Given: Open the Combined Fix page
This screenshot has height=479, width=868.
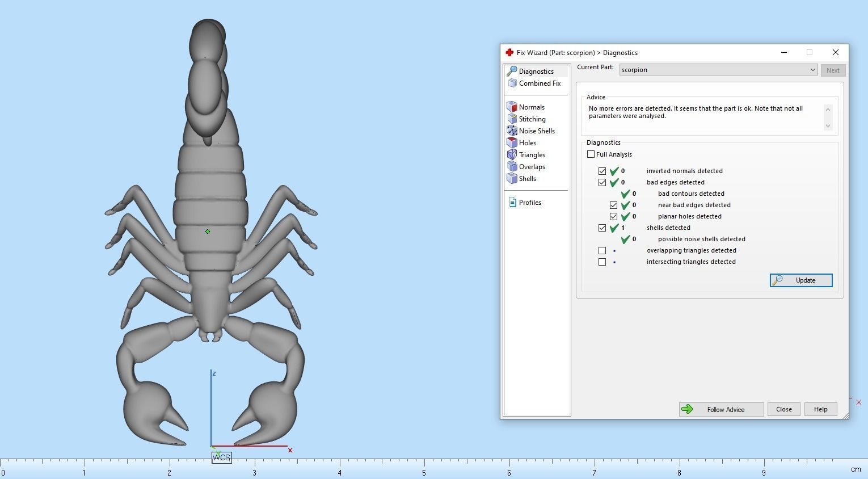Looking at the screenshot, I should [540, 83].
